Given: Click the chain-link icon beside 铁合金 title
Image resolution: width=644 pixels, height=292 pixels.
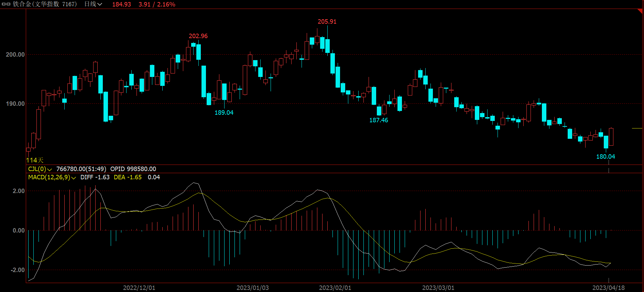Looking at the screenshot, I should 6,4.
